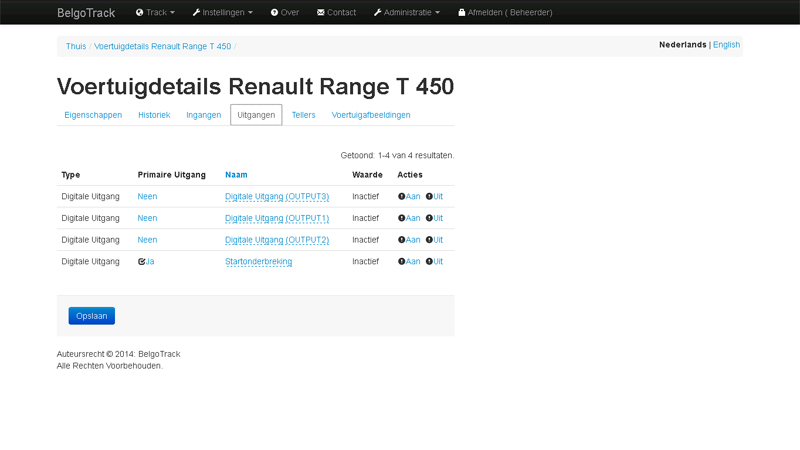Edit the name Startonderbreking

click(259, 261)
